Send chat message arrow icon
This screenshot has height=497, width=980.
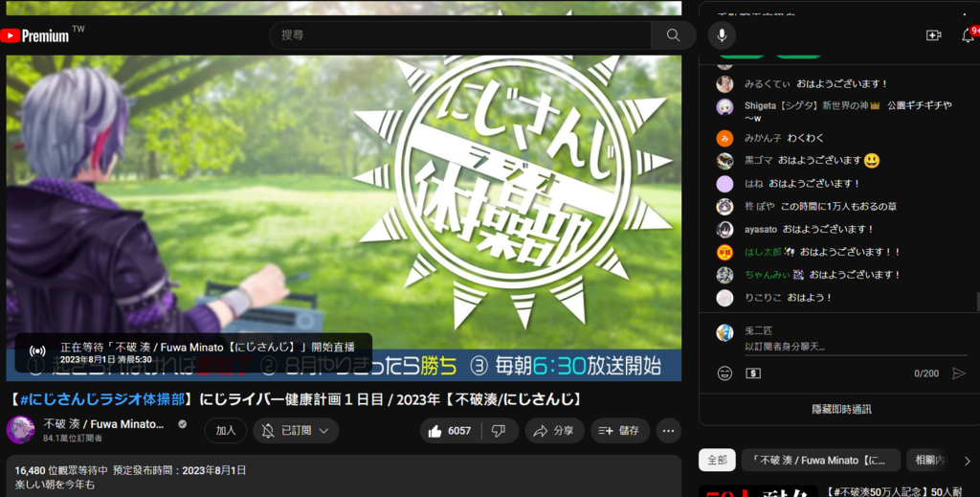[958, 373]
